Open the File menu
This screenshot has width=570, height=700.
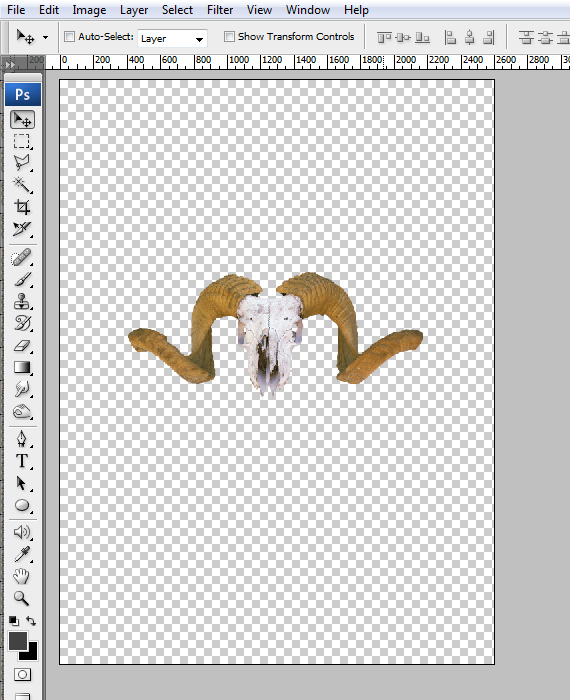(x=16, y=10)
